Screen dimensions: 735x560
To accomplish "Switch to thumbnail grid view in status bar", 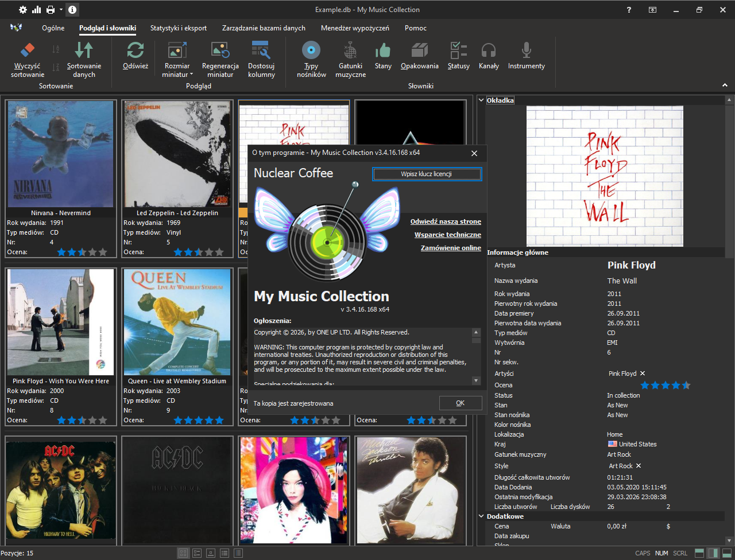I will pyautogui.click(x=183, y=553).
